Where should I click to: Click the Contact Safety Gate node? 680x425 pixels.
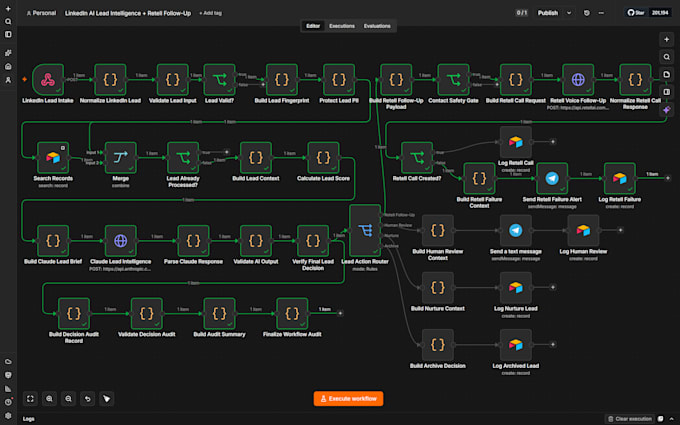pos(454,80)
